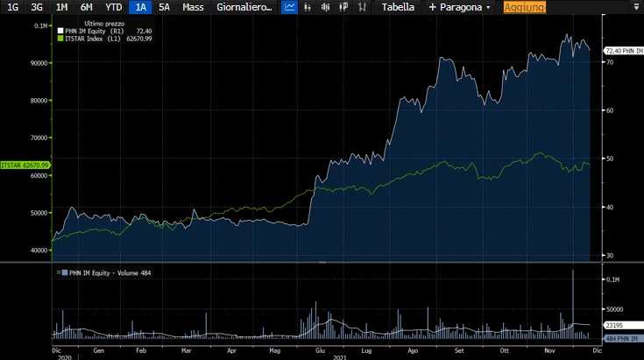Screen dimensions: 644x360
Task: Click the PHN IM Equity Volume 484 legend
Action: (110, 273)
